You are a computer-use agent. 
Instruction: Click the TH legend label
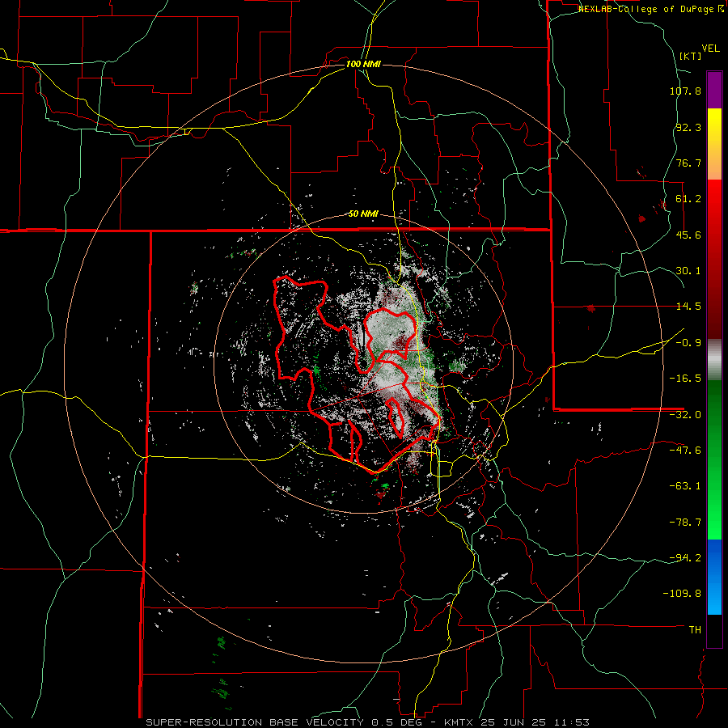click(x=695, y=629)
